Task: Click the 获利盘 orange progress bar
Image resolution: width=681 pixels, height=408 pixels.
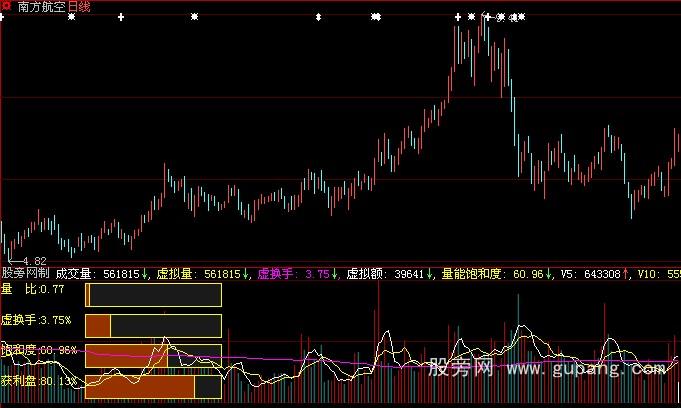Action: tap(153, 387)
